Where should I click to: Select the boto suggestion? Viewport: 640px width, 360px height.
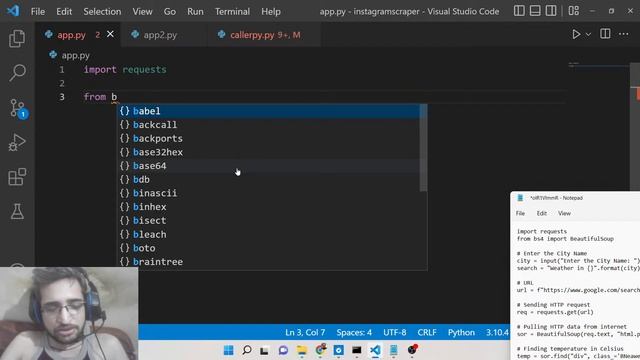pyautogui.click(x=269, y=248)
